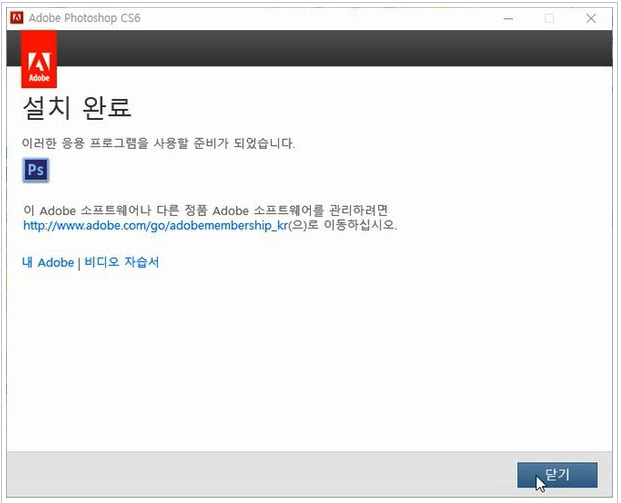The height and width of the screenshot is (503, 621).
Task: Click the 이 Adobe 소프트웨어나 다른 정품 sentence
Action: pos(205,210)
